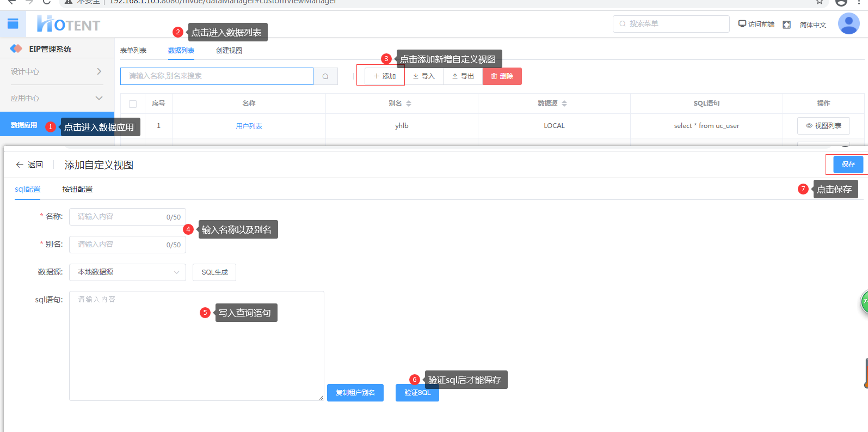This screenshot has height=432, width=868.
Task: Click the 验证SQL button
Action: [417, 393]
